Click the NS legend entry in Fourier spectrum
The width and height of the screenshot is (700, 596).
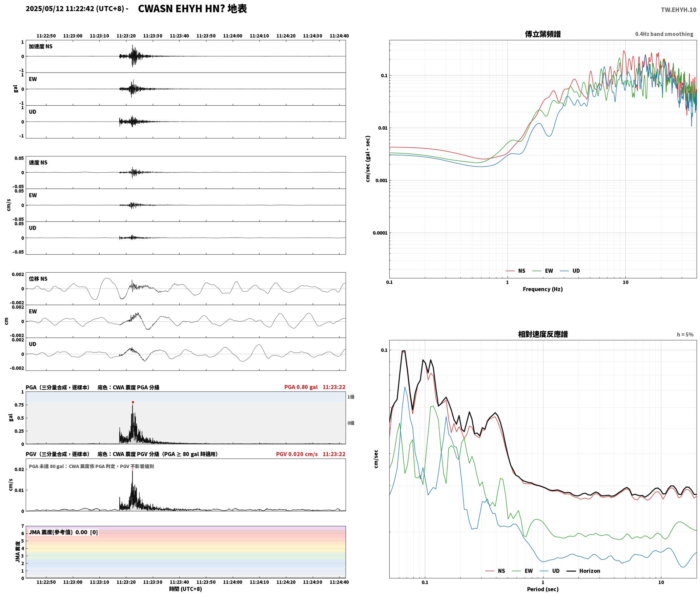(x=515, y=271)
